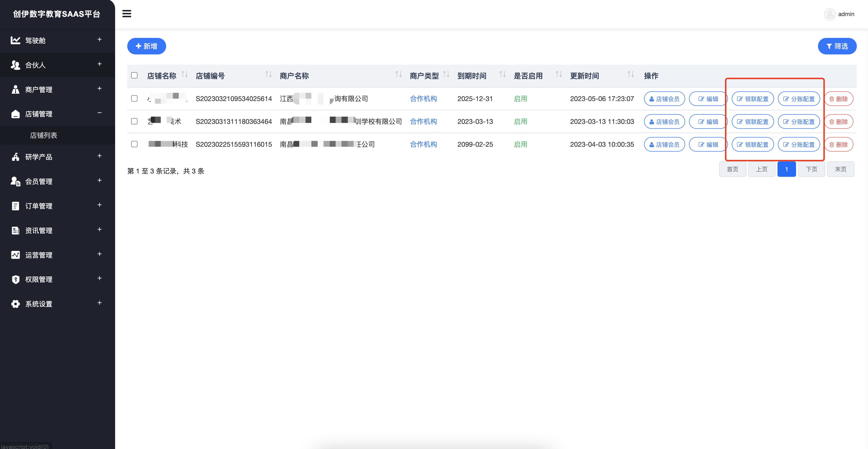Image resolution: width=868 pixels, height=449 pixels.
Task: Click the 研学产品 icon in sidebar
Action: point(16,157)
